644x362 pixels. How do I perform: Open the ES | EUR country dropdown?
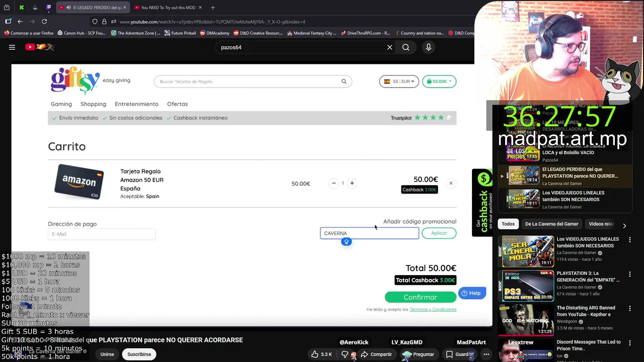(x=399, y=81)
